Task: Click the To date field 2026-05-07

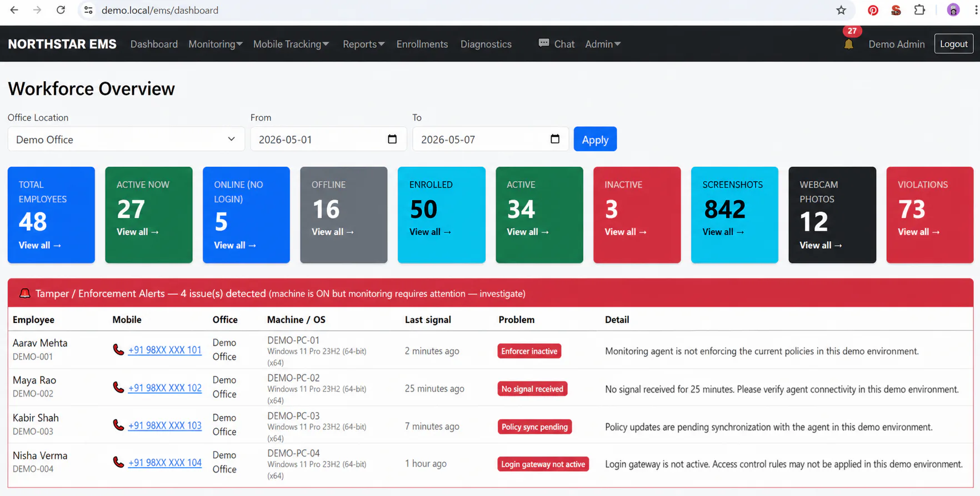Action: coord(491,139)
